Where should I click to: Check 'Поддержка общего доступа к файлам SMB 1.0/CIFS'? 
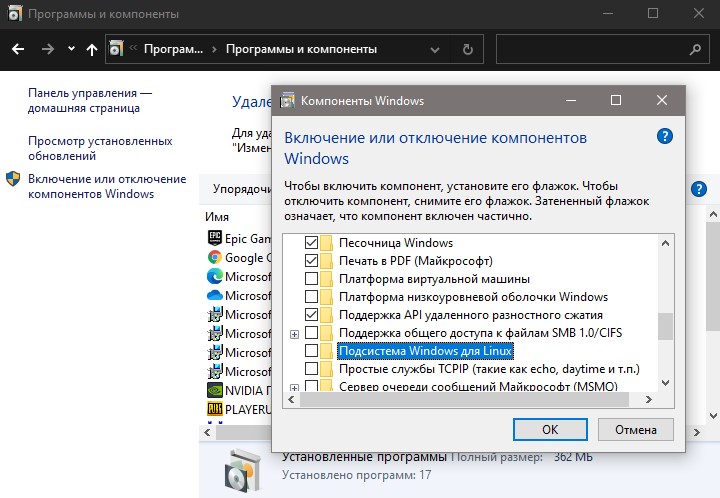[311, 332]
